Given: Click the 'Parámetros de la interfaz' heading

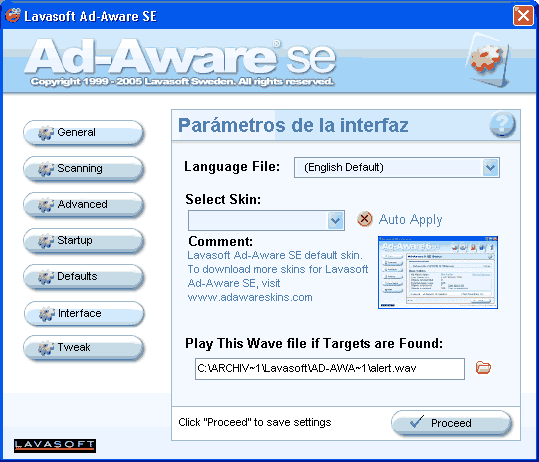Looking at the screenshot, I should [x=293, y=125].
